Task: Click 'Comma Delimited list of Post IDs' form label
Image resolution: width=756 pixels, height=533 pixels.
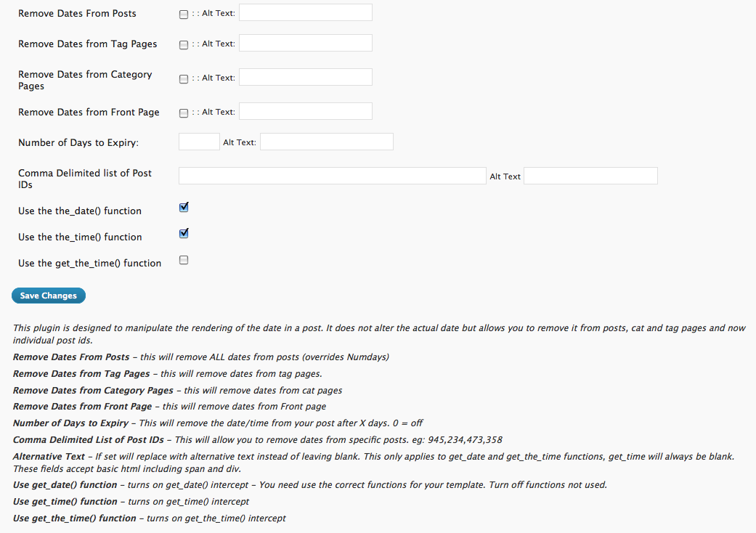Action: pyautogui.click(x=85, y=179)
